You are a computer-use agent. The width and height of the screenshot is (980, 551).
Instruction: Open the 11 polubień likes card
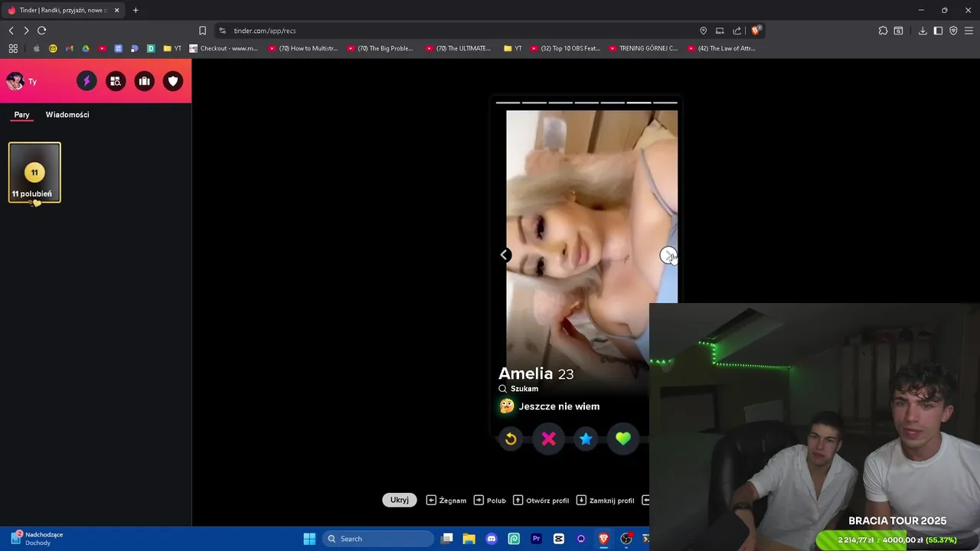point(34,173)
